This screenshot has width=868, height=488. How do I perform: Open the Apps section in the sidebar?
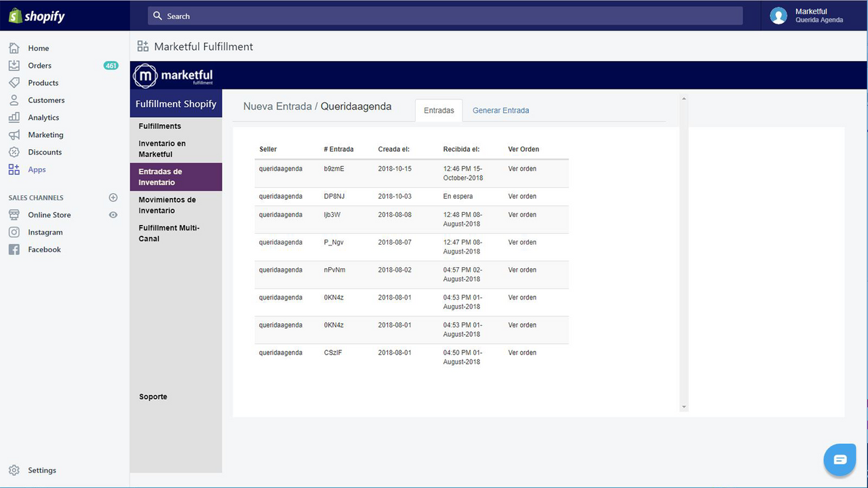pyautogui.click(x=38, y=169)
